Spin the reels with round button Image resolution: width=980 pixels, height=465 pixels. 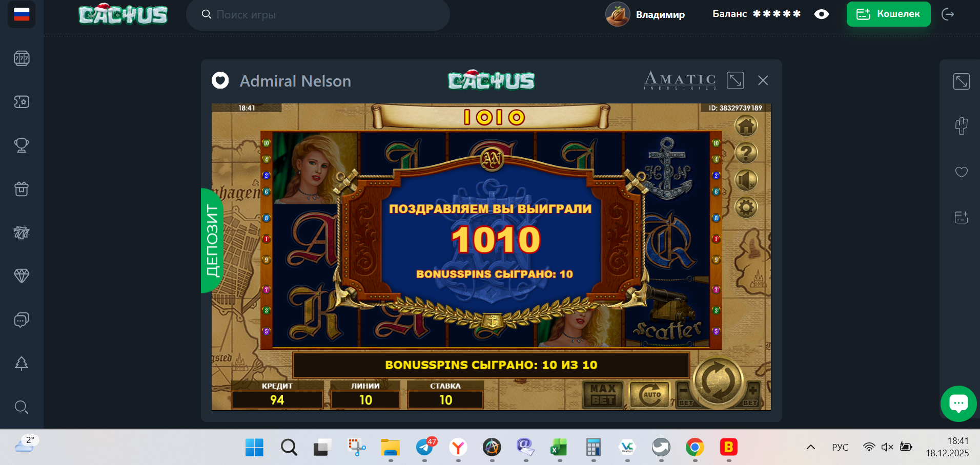(x=718, y=382)
